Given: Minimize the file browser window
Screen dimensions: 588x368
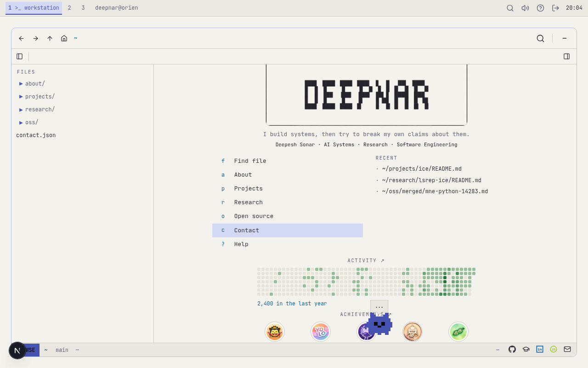Looking at the screenshot, I should pyautogui.click(x=565, y=38).
